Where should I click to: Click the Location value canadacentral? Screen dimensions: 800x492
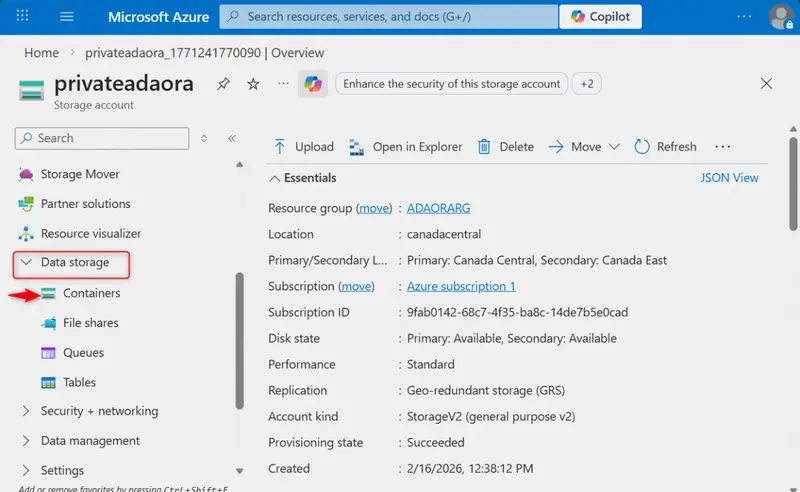click(x=444, y=234)
